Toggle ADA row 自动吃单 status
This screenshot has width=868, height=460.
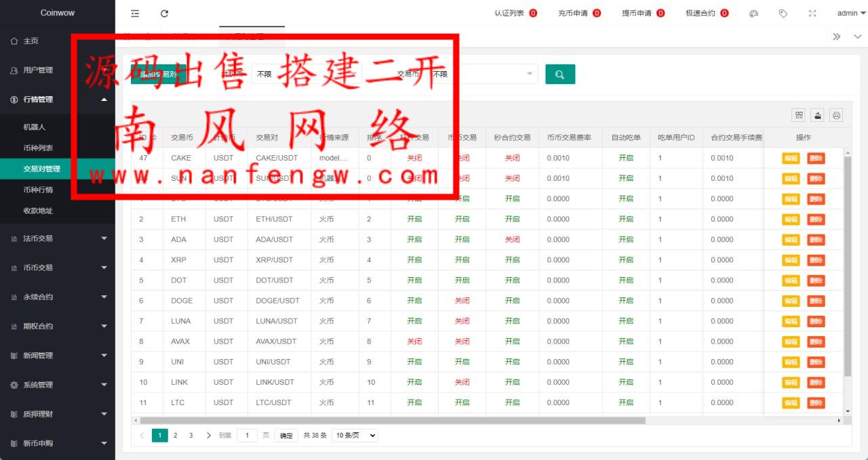pos(625,240)
